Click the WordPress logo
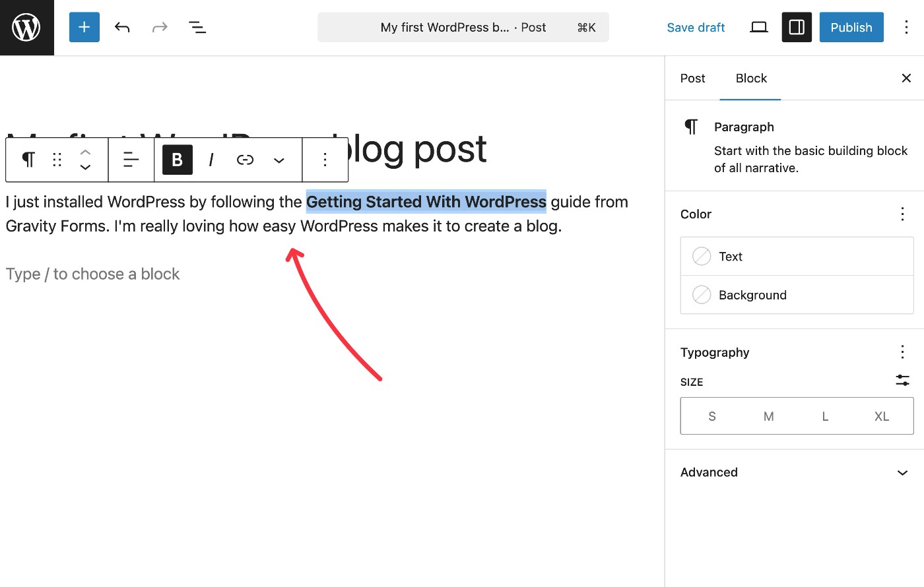This screenshot has width=924, height=587. [x=26, y=27]
